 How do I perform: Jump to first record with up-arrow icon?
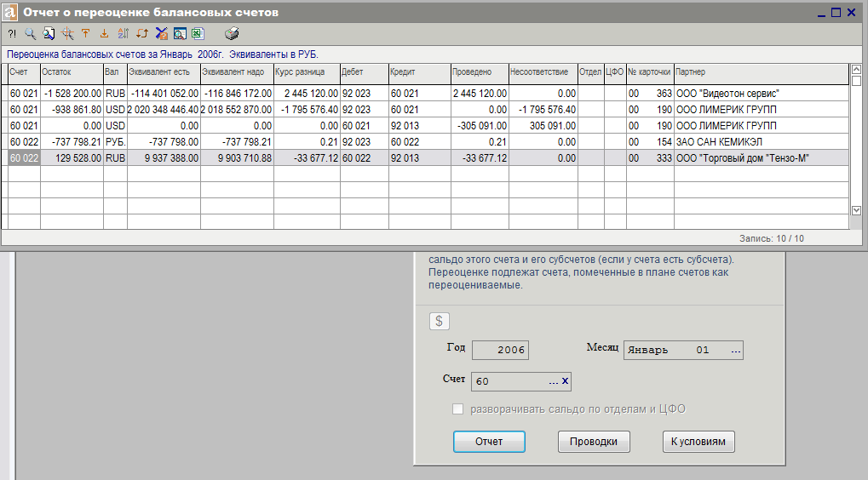point(86,34)
